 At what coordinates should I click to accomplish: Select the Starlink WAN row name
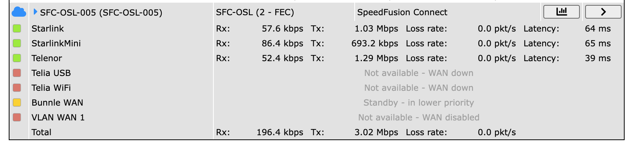click(x=47, y=28)
